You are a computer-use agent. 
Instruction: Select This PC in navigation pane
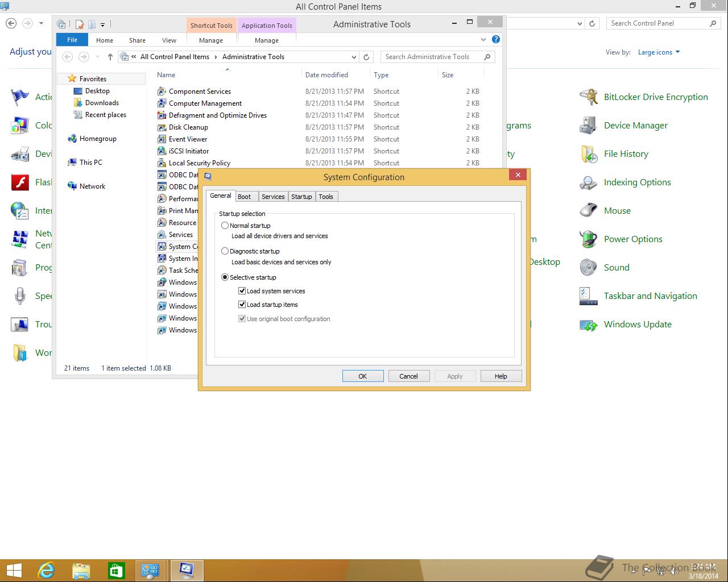[90, 163]
